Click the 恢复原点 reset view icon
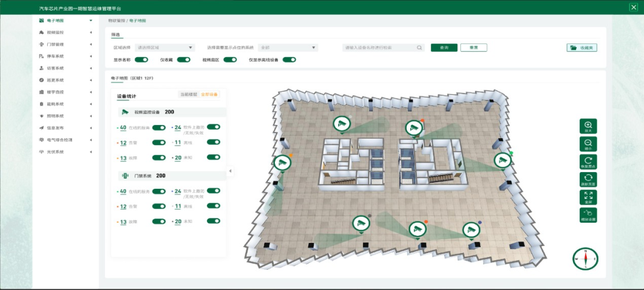This screenshot has width=644, height=290. (x=588, y=162)
